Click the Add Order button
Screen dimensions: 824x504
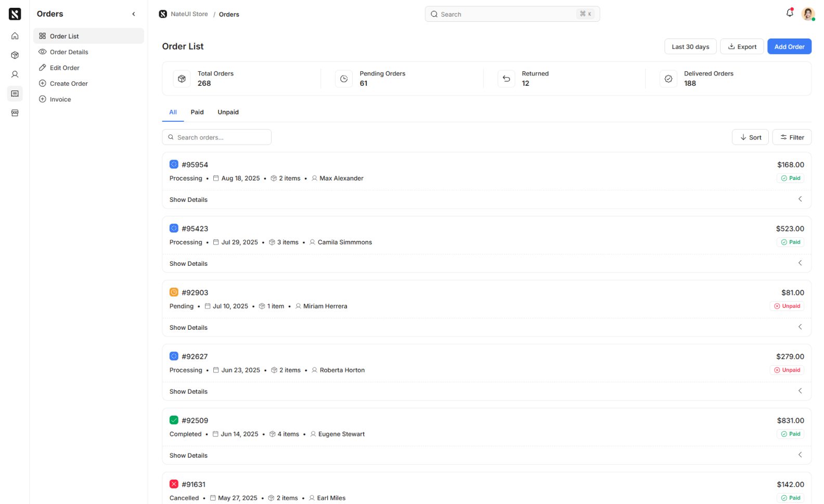coord(789,47)
